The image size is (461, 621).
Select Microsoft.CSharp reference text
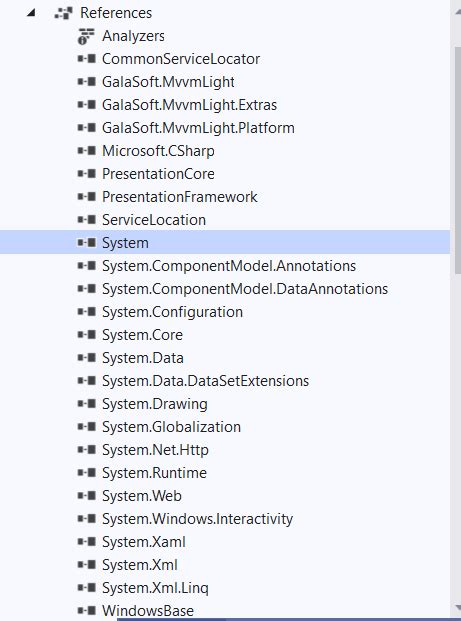coord(158,151)
